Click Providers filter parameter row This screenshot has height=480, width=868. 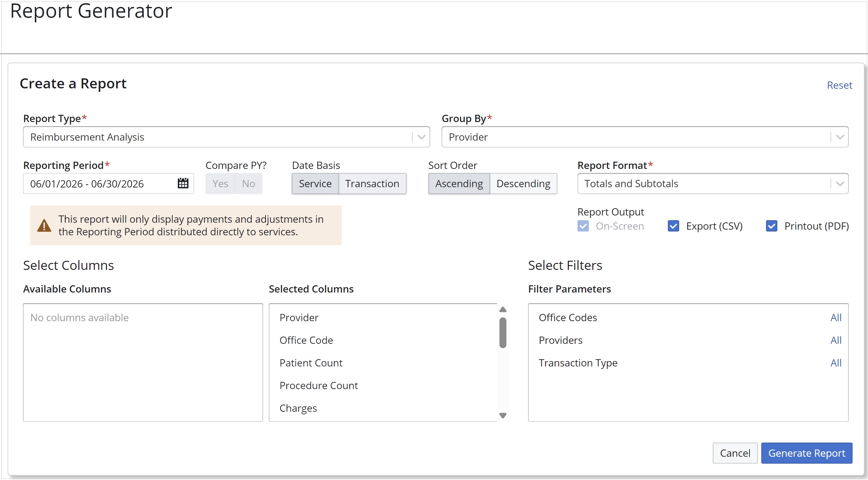[688, 340]
